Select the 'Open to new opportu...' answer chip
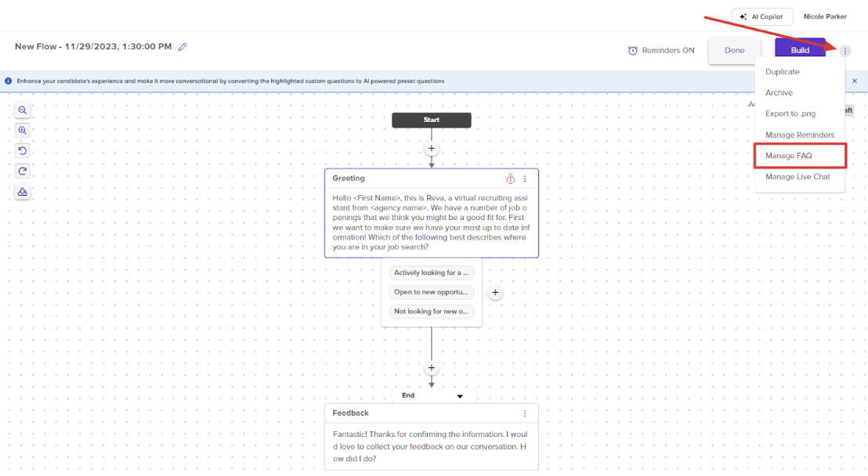 coord(431,292)
